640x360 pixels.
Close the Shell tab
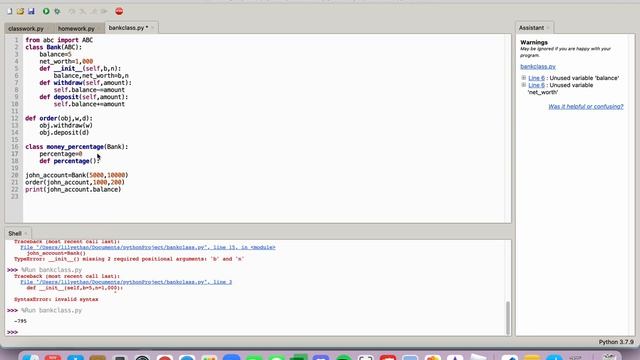(x=26, y=233)
